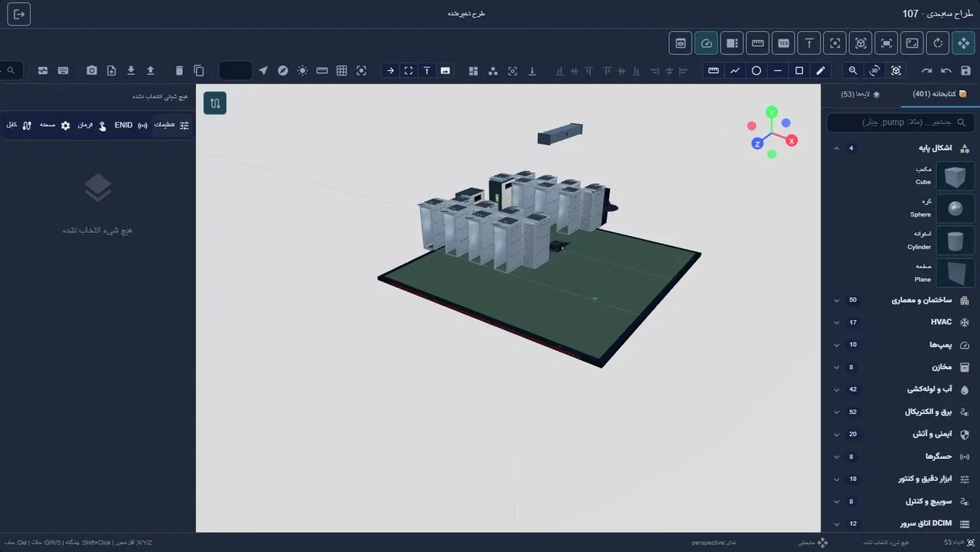The height and width of the screenshot is (552, 980).
Task: Click the upload arrow icon
Action: coord(150,71)
